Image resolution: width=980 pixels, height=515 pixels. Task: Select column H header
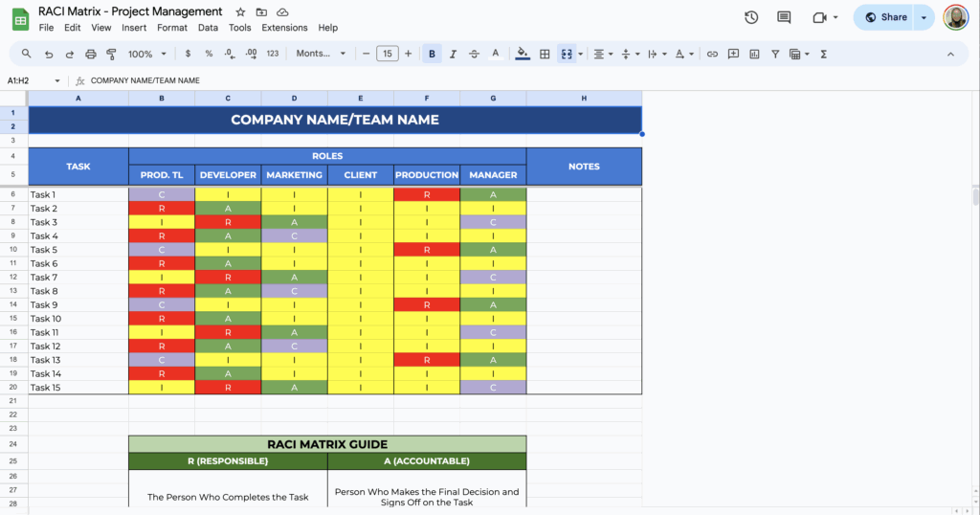coord(584,99)
